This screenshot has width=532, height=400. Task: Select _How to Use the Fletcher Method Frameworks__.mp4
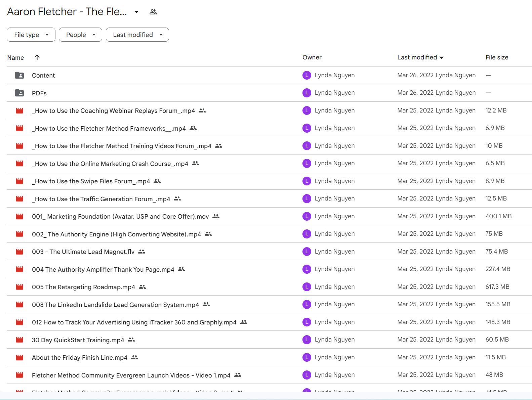point(109,129)
